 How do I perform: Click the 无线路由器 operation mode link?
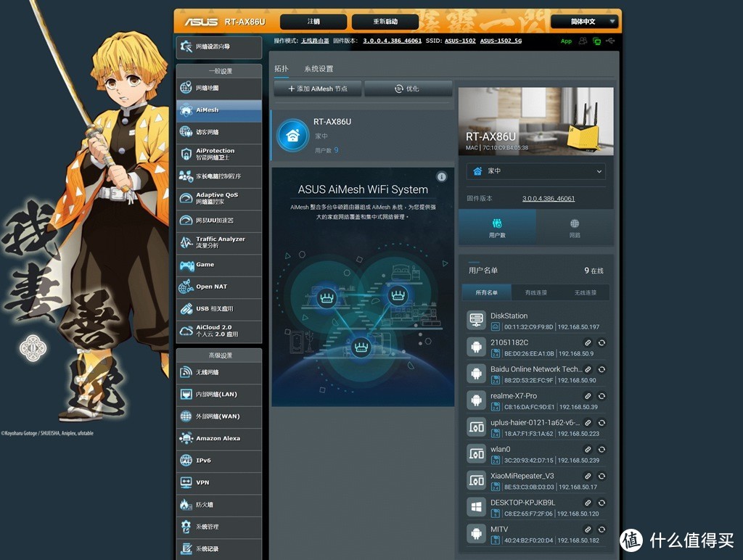315,41
